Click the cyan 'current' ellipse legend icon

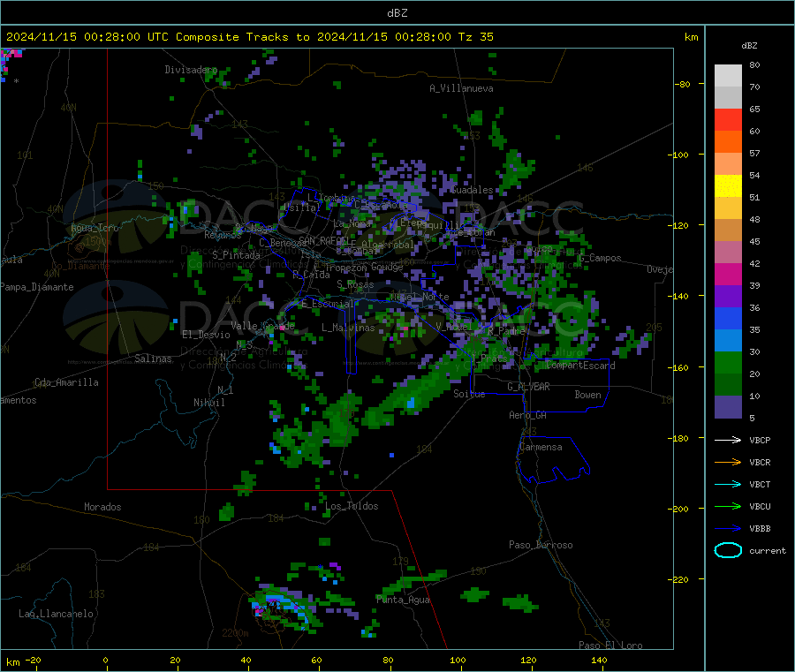pos(728,550)
